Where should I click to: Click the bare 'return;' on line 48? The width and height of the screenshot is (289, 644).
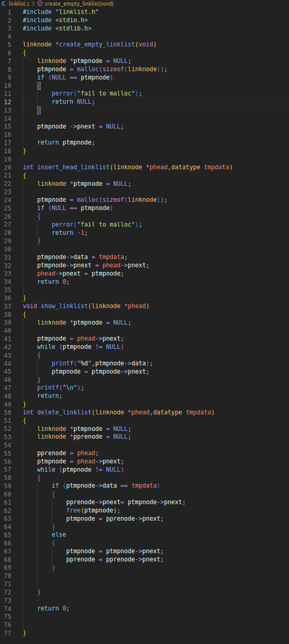pos(50,396)
